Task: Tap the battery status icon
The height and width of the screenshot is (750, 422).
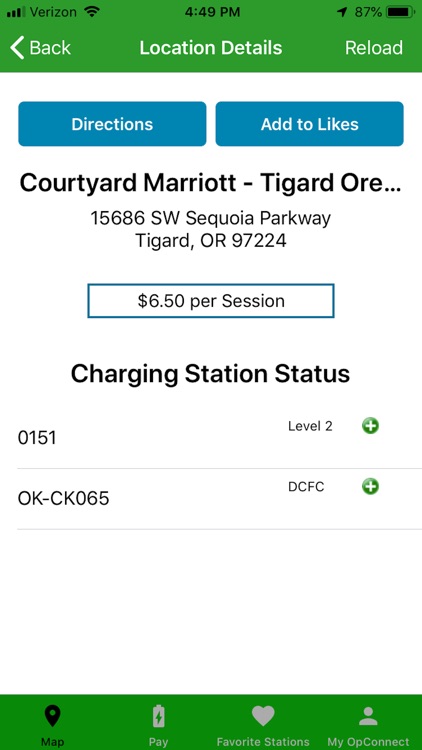Action: point(400,12)
